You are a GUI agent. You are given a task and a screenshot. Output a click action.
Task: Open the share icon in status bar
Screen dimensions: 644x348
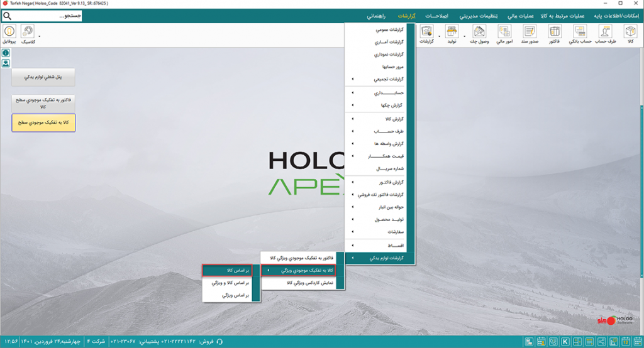pos(601,342)
